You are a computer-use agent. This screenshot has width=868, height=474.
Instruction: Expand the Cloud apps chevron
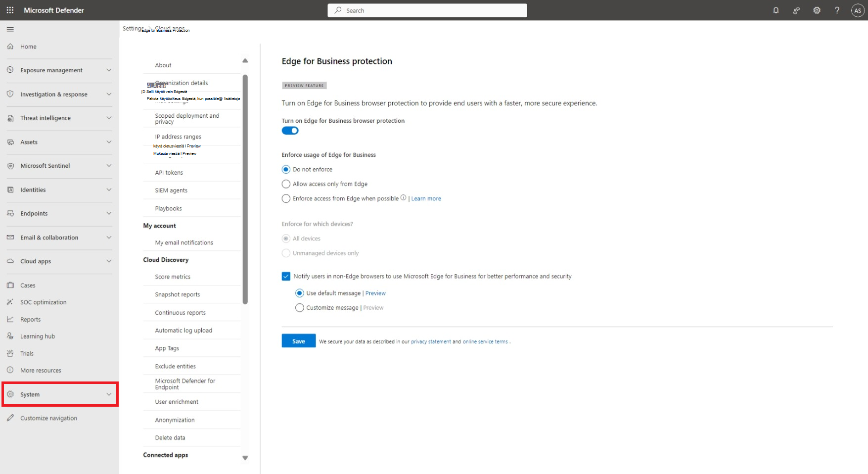tap(109, 261)
